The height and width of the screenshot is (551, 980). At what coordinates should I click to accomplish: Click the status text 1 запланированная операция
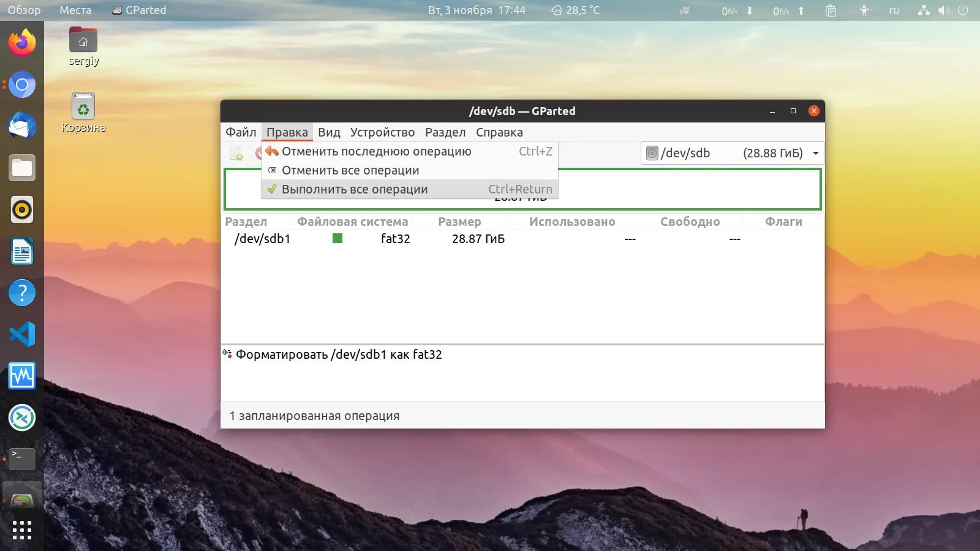pyautogui.click(x=314, y=416)
